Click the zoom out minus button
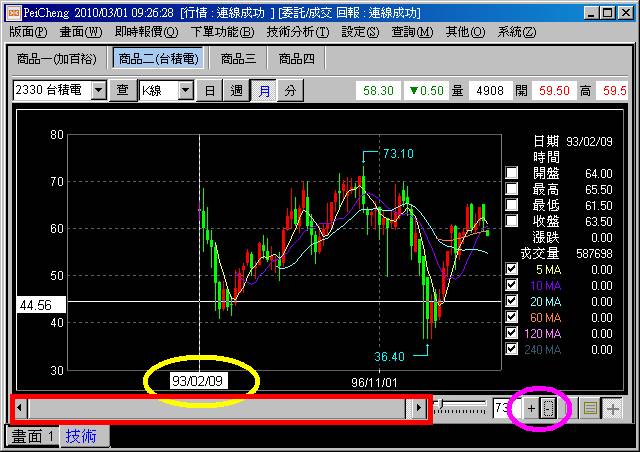 point(547,408)
